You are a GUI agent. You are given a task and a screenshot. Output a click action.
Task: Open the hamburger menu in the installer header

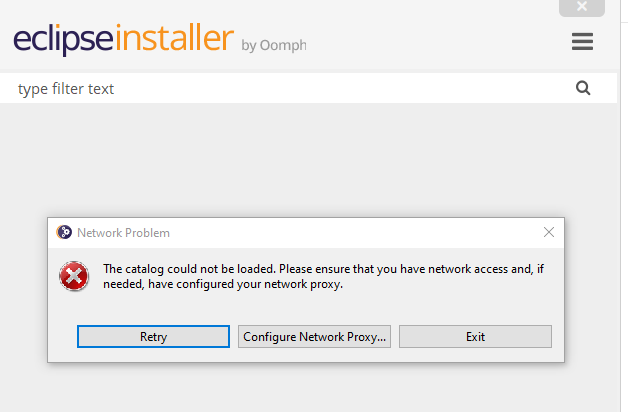[x=582, y=41]
